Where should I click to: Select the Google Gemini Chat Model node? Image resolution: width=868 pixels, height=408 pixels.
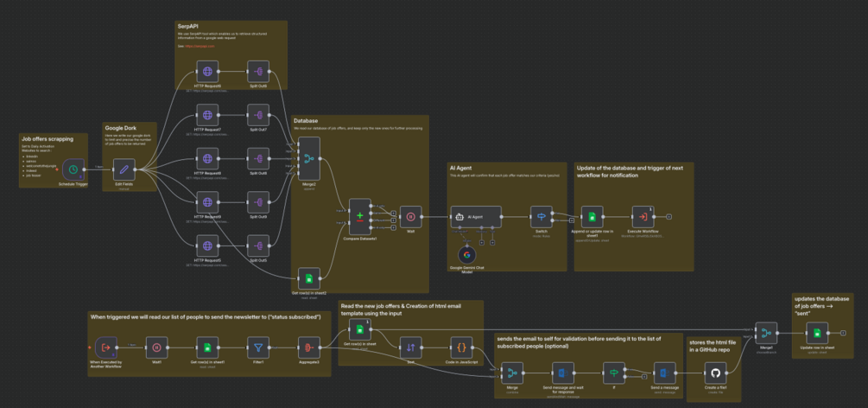(466, 254)
